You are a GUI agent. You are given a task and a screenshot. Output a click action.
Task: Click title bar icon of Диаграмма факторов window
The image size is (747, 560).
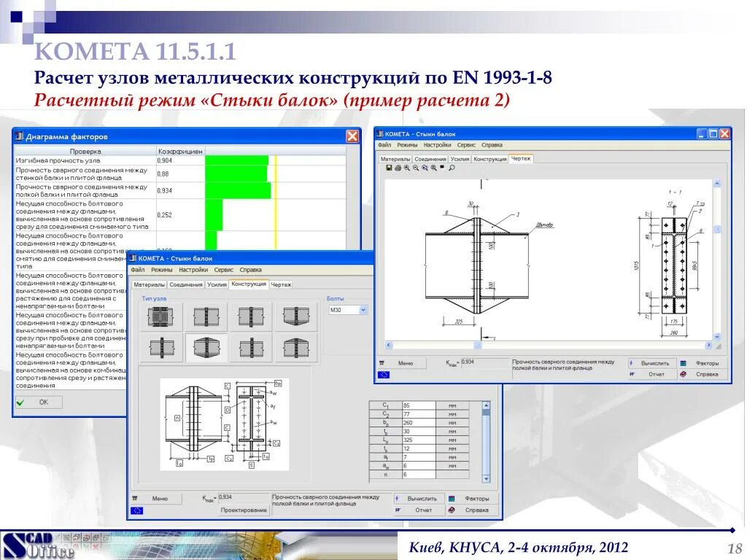click(20, 136)
